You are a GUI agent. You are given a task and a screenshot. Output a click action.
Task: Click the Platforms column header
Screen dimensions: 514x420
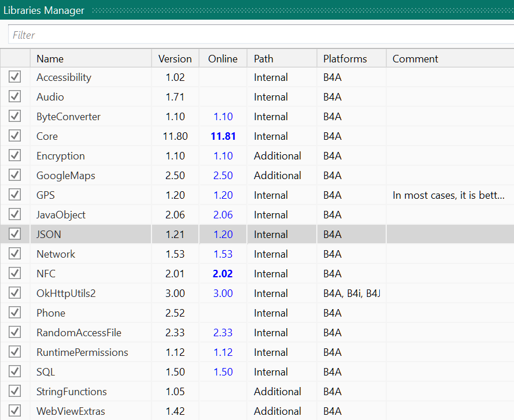pos(345,58)
